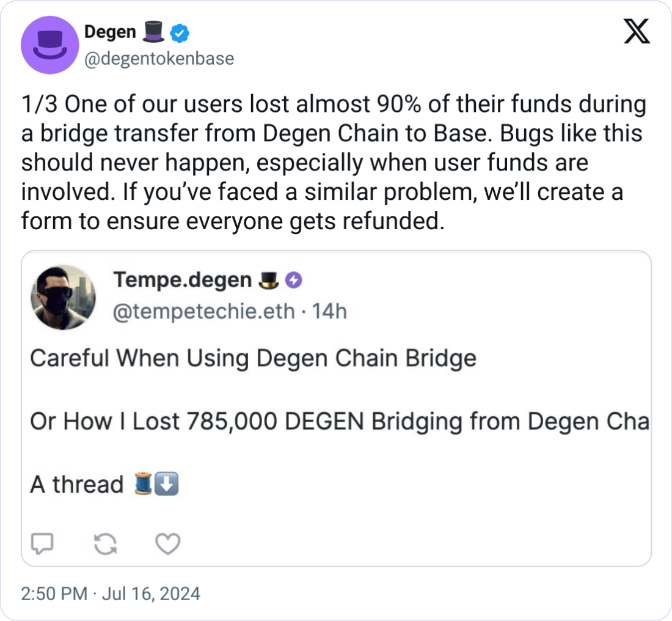Click the blue verified badge next to Degen
This screenshot has width=672, height=621.
[180, 34]
